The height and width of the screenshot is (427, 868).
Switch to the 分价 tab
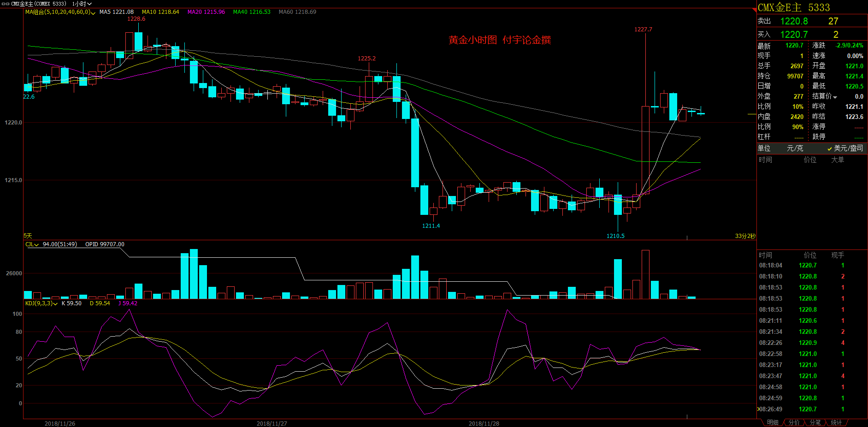794,422
